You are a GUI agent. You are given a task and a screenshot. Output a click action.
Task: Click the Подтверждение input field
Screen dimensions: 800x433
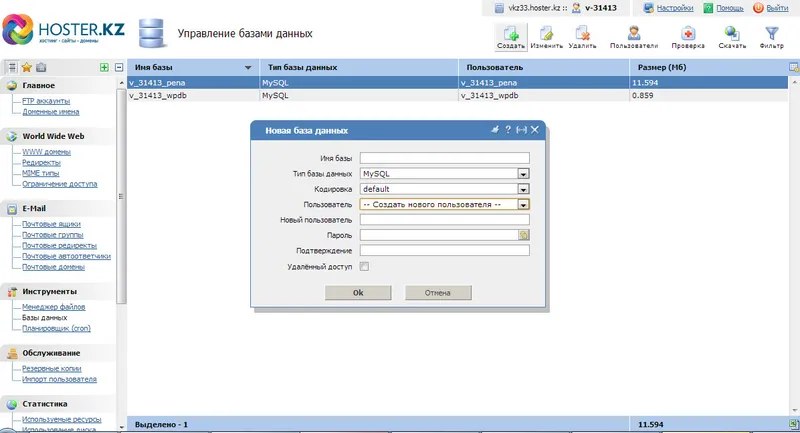(444, 250)
